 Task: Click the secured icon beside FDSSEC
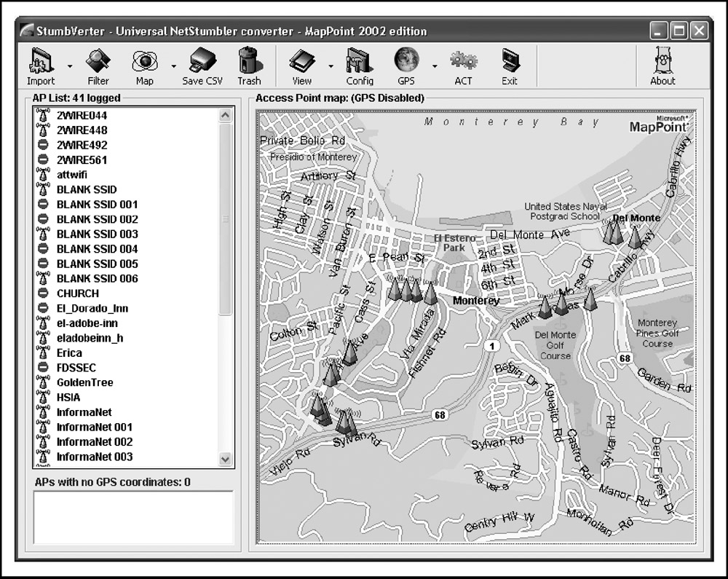click(43, 368)
